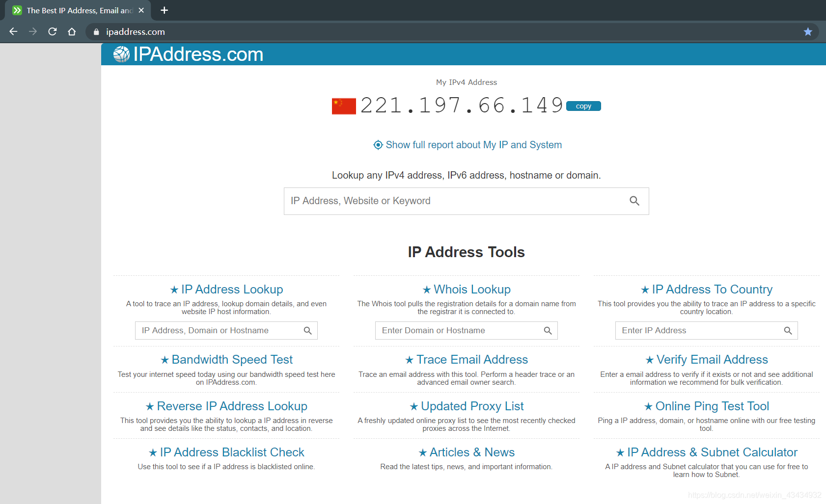The image size is (826, 504).
Task: Click the IPAddress.com globe logo icon
Action: point(121,54)
